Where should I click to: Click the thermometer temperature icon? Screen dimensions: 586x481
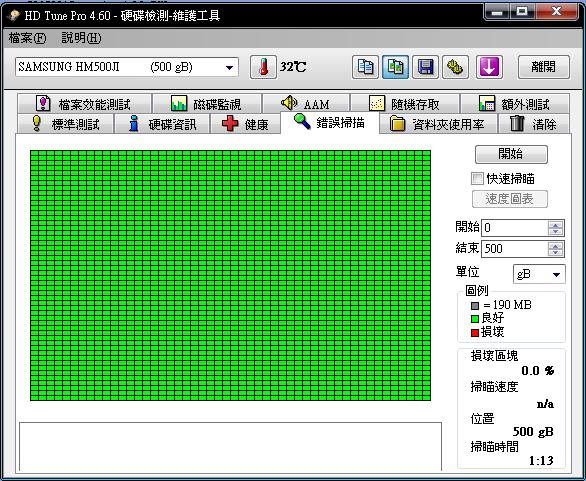point(263,67)
